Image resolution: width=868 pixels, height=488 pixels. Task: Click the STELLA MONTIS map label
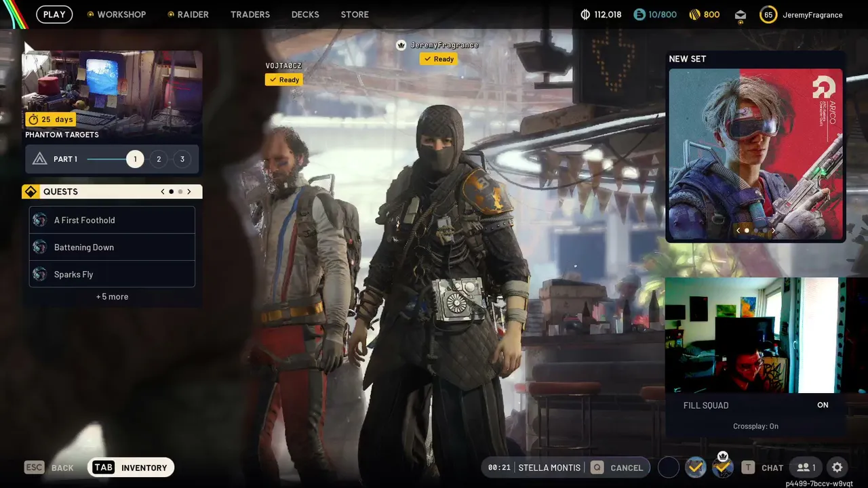coord(549,468)
